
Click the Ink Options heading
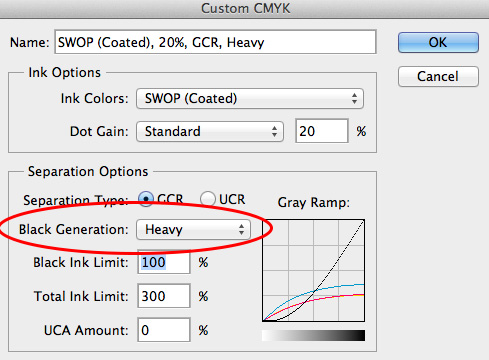click(x=64, y=72)
